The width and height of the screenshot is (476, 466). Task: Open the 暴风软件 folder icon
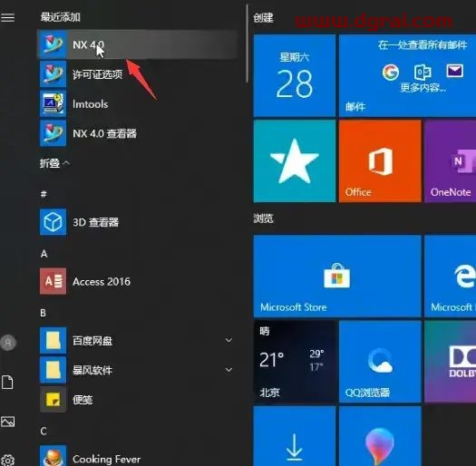pos(53,370)
